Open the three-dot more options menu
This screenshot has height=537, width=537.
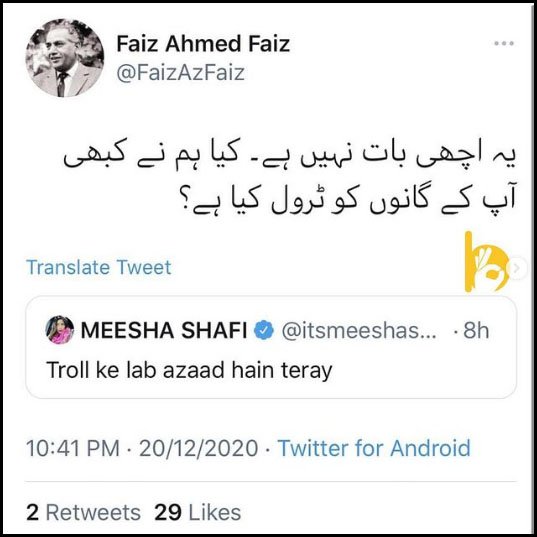(504, 43)
